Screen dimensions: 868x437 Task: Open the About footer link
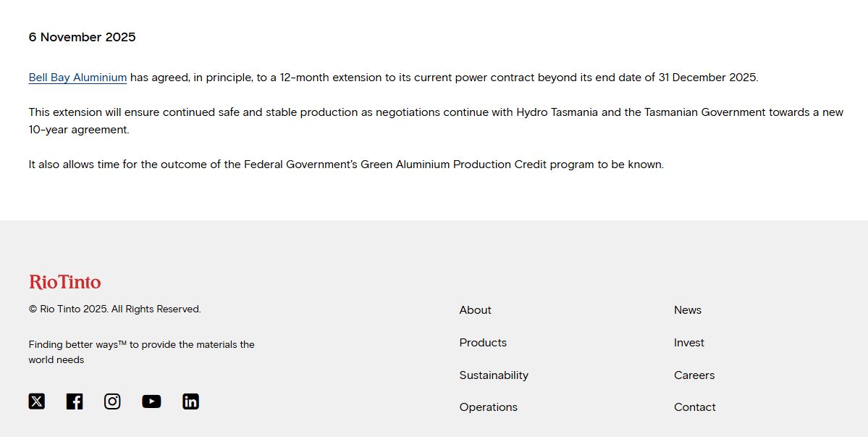point(475,310)
